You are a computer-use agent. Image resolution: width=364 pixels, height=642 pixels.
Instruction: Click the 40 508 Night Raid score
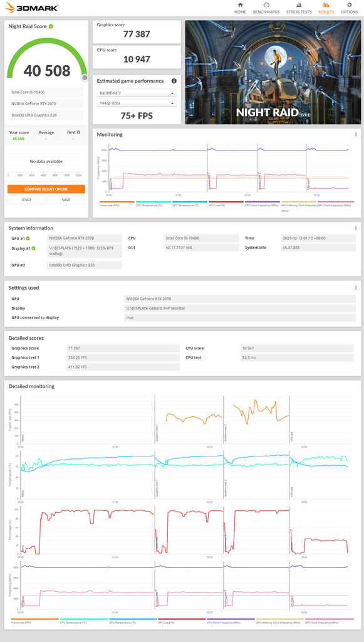point(46,71)
